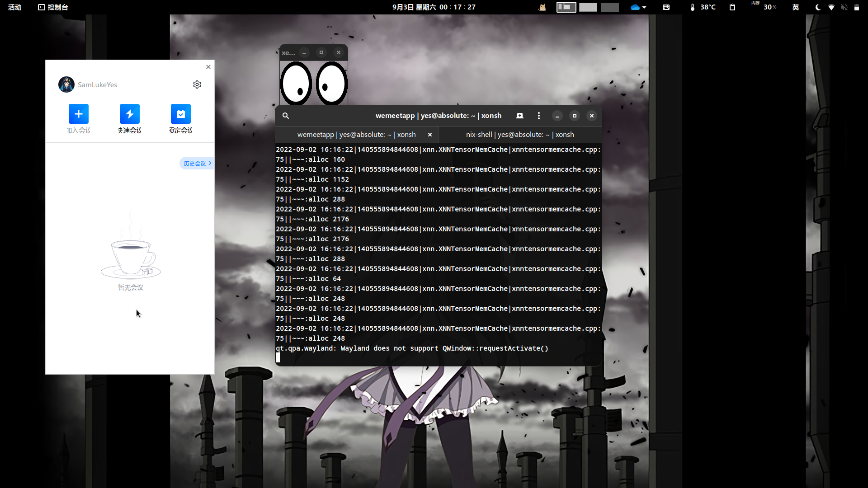Click the new tab icon in terminal header
Viewport: 868px width, 488px height.
[x=520, y=116]
